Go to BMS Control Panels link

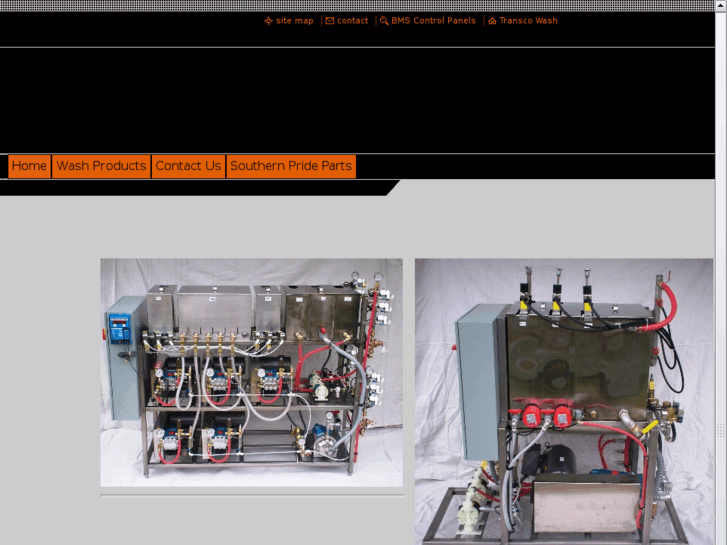434,21
